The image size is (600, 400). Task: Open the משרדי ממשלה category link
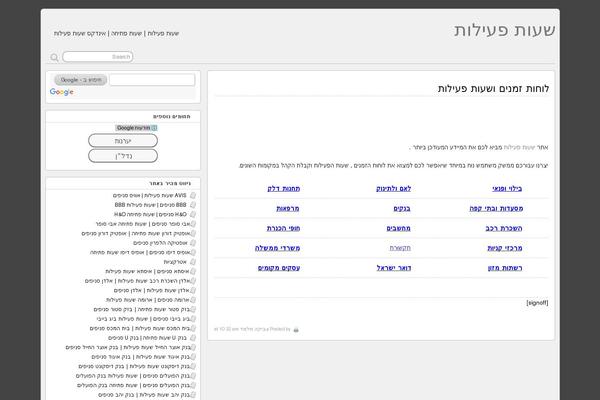[x=277, y=248]
